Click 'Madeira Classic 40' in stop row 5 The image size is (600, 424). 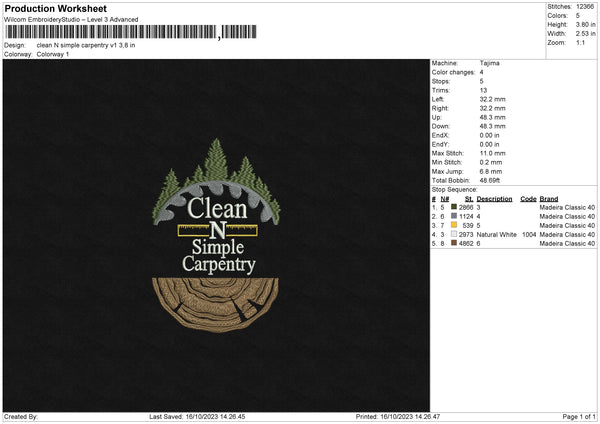(567, 243)
